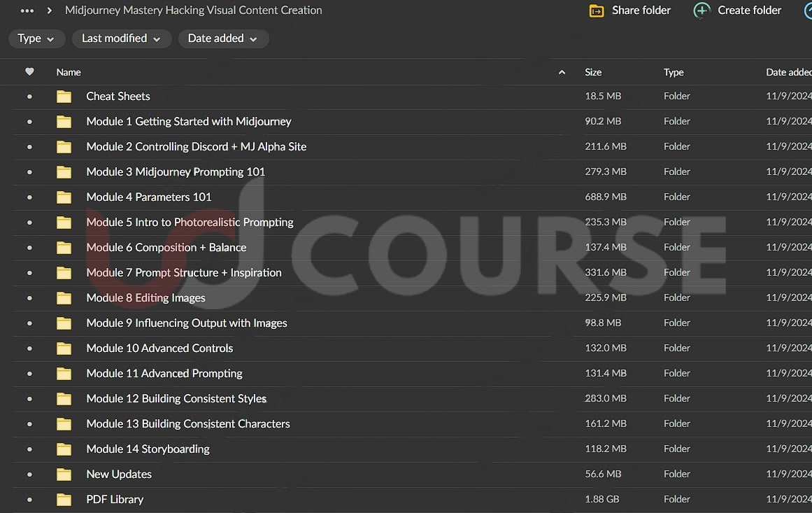Click the Share folder icon
Screen dimensions: 812x513
pos(596,10)
